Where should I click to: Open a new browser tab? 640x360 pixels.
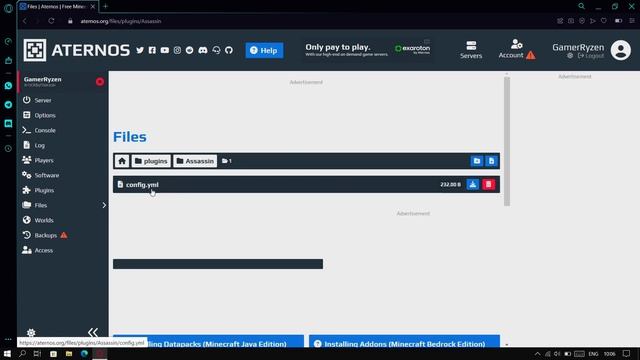[x=105, y=6]
